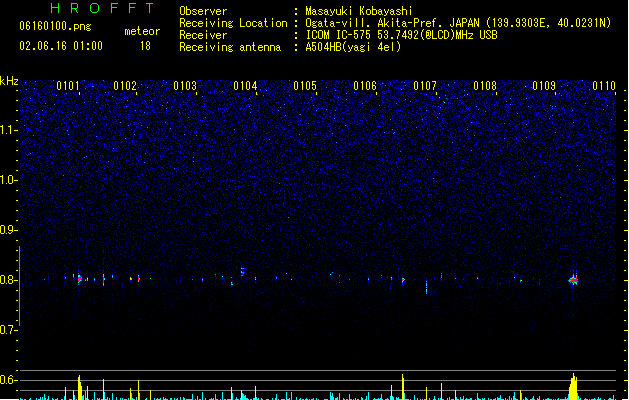Click the 0103 time marker
This screenshot has width=629, height=400.
coord(185,86)
